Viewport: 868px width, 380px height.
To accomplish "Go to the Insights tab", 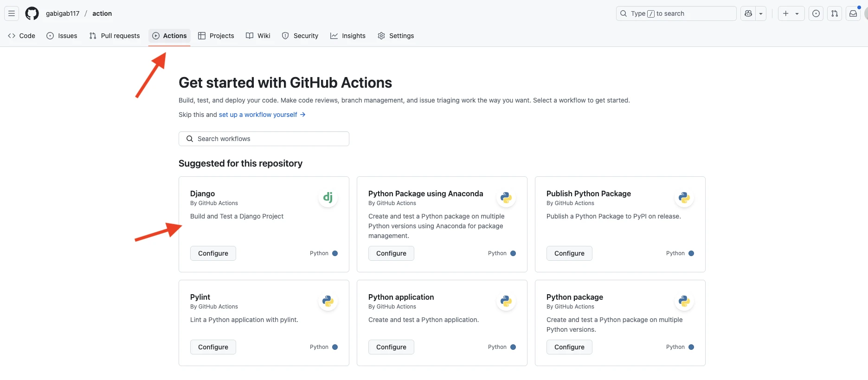I will [x=348, y=36].
